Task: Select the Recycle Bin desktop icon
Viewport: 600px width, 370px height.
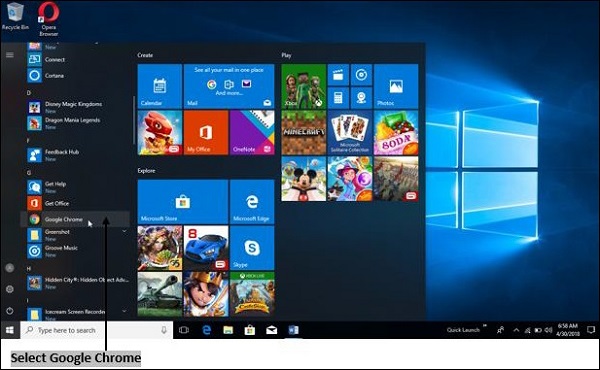Action: (x=15, y=16)
